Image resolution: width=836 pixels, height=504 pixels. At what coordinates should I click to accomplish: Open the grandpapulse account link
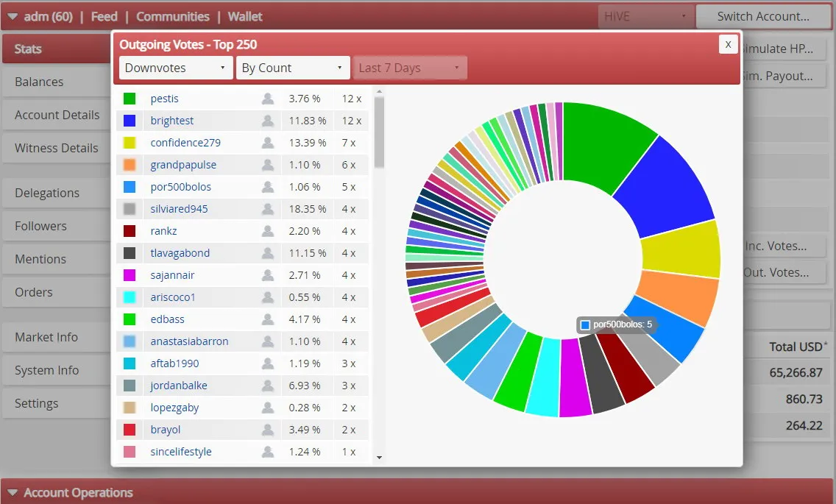coord(183,165)
